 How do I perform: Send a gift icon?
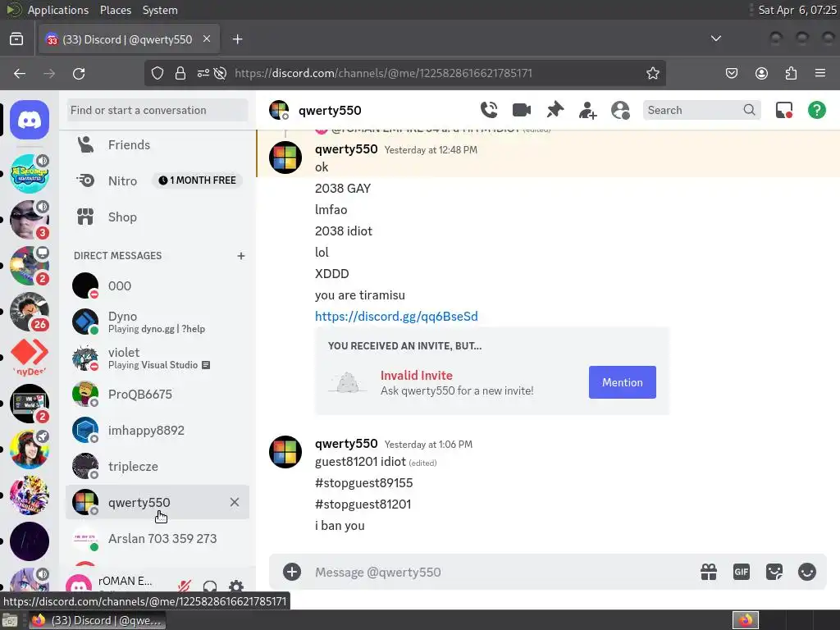tap(709, 572)
